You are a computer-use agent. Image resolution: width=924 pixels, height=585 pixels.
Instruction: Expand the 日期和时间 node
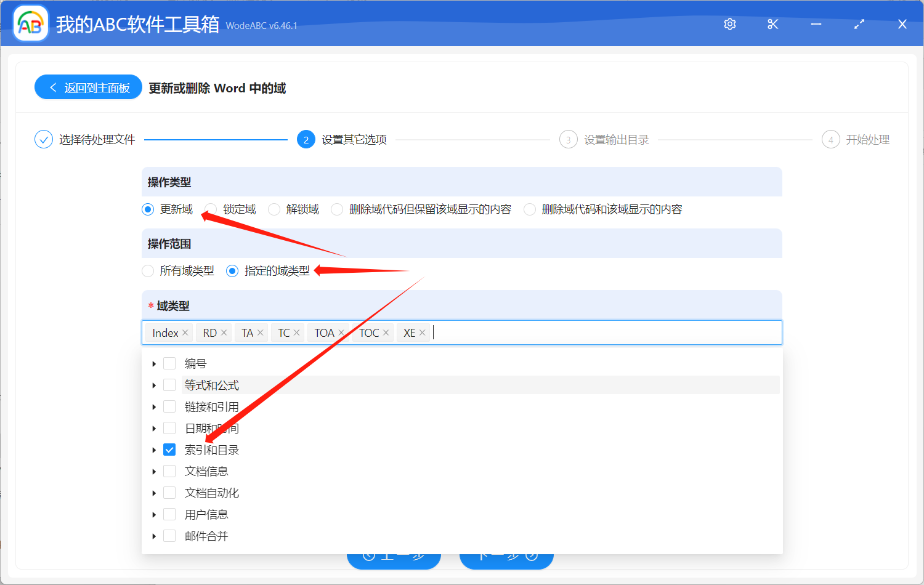153,427
